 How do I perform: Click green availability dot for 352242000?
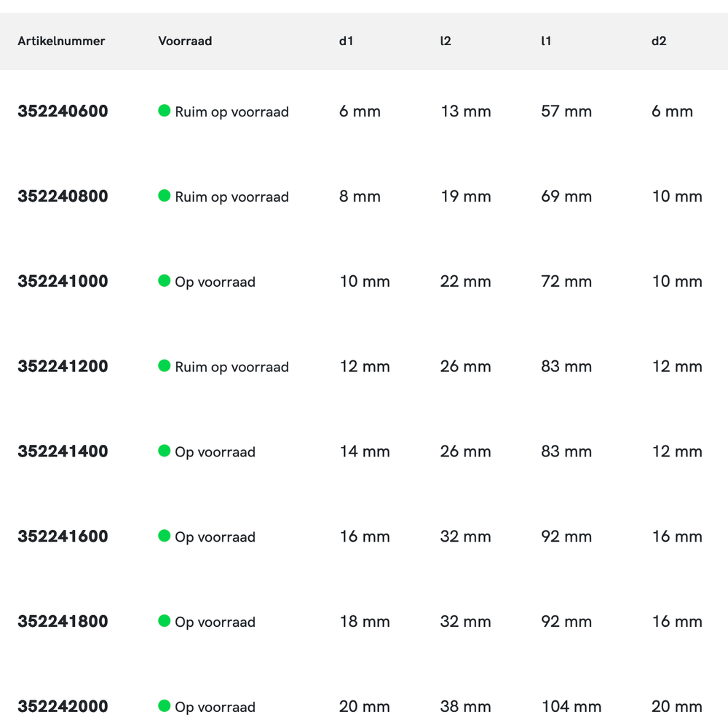[165, 706]
